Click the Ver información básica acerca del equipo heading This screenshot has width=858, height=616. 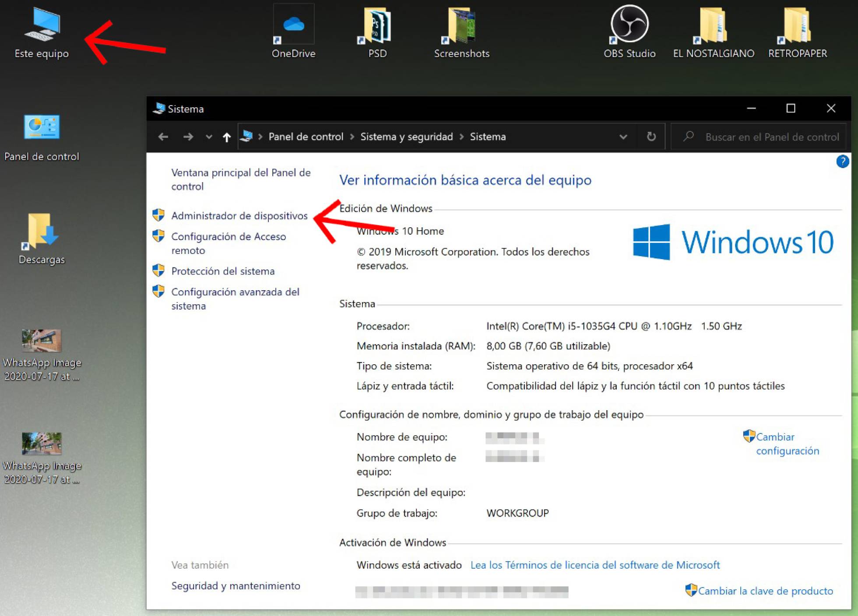click(x=465, y=180)
